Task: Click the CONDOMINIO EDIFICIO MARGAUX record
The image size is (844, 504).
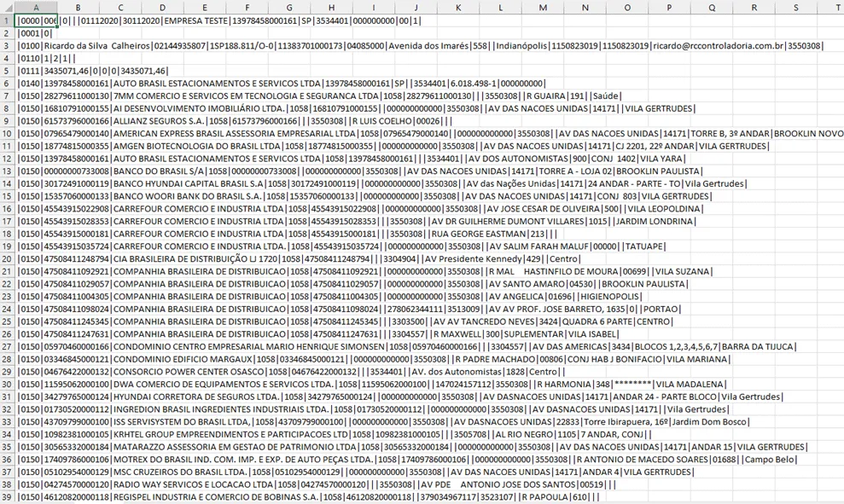Action: coord(374,359)
